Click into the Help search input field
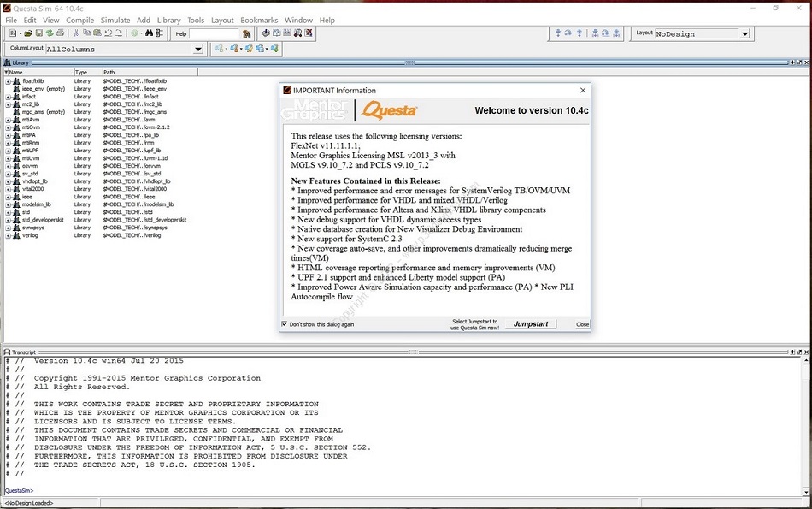This screenshot has height=509, width=812. click(215, 33)
